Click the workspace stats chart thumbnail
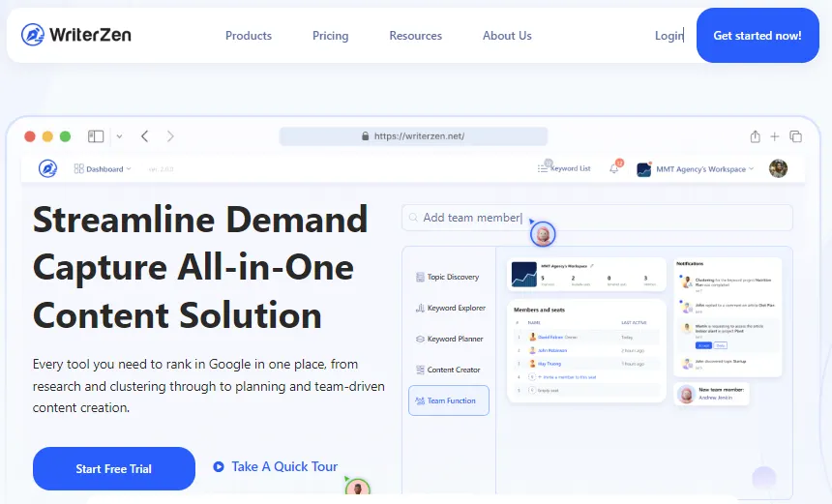 coord(524,275)
